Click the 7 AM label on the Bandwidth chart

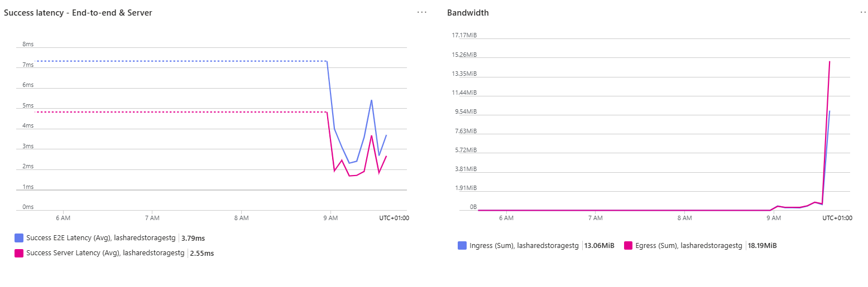(x=595, y=218)
